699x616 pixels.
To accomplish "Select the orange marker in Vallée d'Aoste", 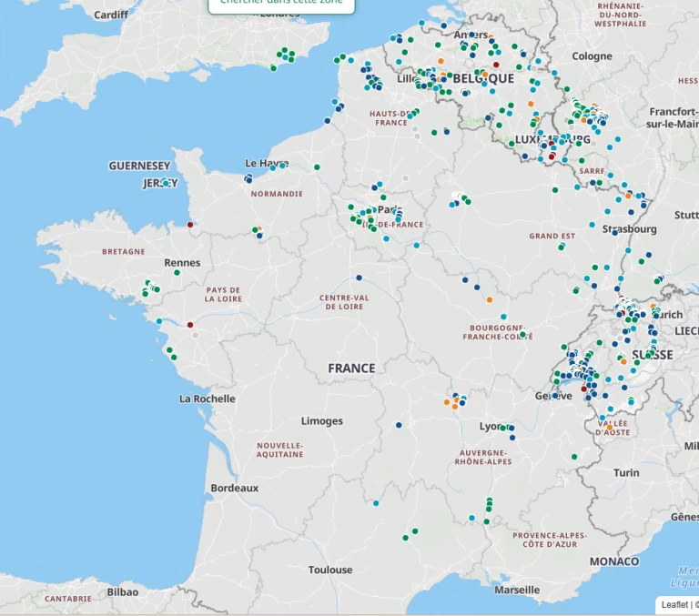I will coord(610,428).
